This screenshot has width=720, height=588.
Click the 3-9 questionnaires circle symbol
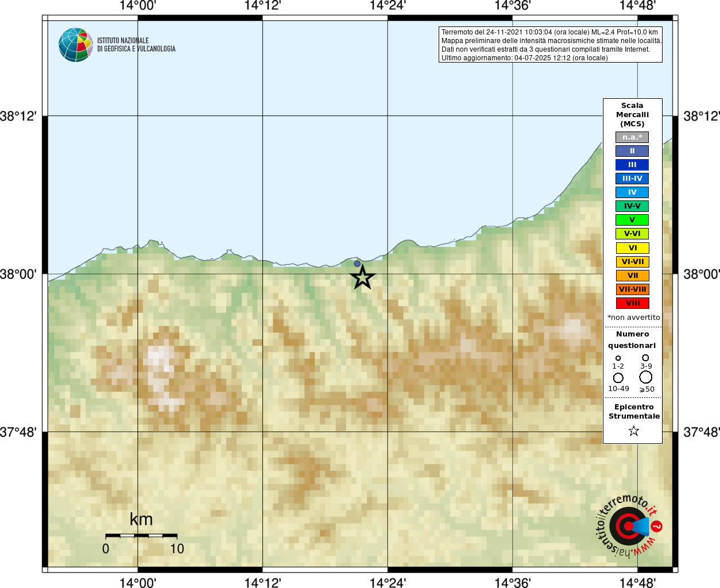click(x=646, y=357)
